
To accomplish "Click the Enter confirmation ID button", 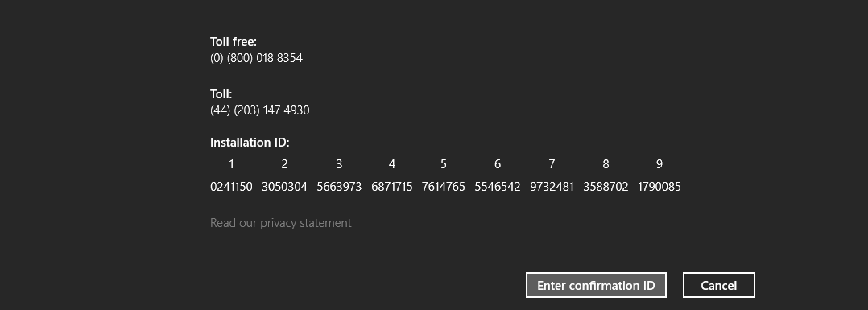I will (x=596, y=285).
